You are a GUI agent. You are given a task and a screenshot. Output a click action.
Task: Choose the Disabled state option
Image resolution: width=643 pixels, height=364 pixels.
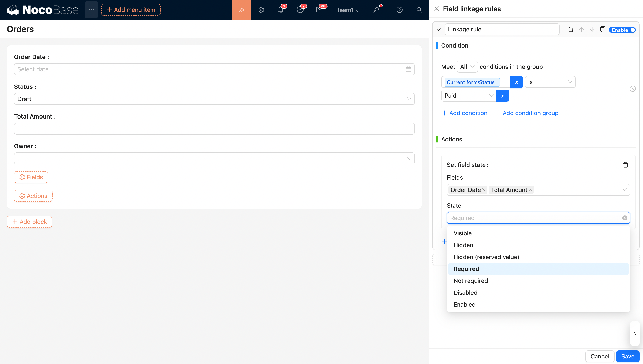pyautogui.click(x=465, y=292)
